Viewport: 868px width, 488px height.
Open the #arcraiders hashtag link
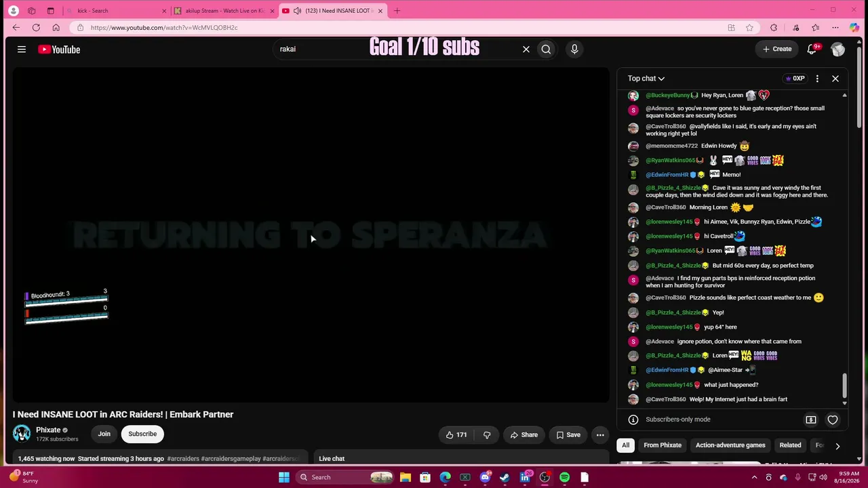[183, 459]
